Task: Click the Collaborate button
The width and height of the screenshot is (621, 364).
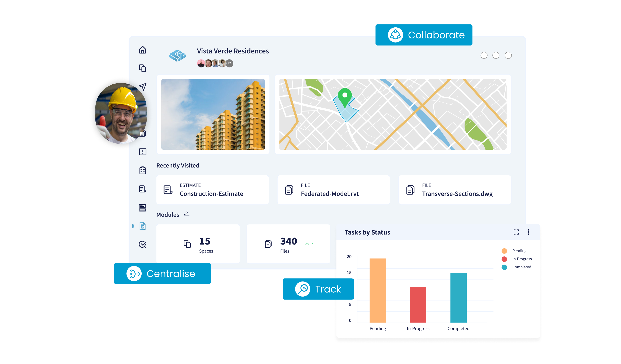Action: (424, 35)
